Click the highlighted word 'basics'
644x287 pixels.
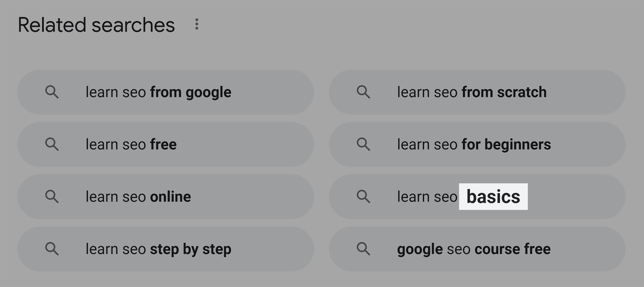pyautogui.click(x=493, y=197)
